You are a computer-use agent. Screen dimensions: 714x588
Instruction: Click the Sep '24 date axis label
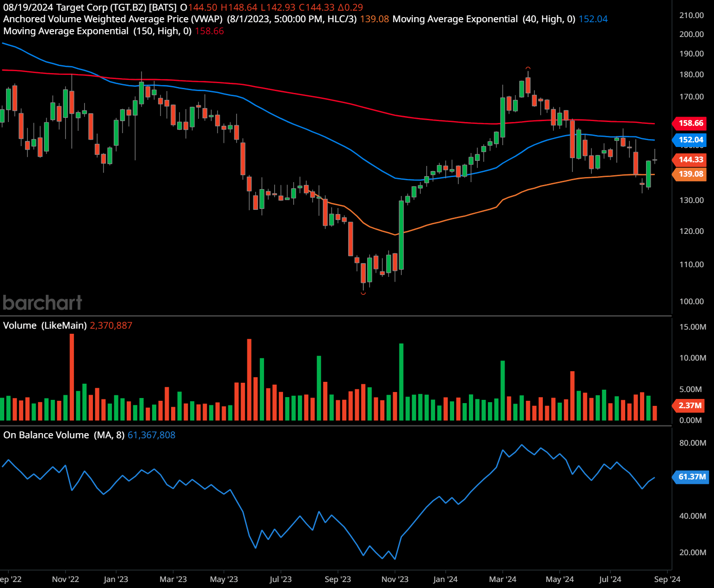(x=667, y=579)
